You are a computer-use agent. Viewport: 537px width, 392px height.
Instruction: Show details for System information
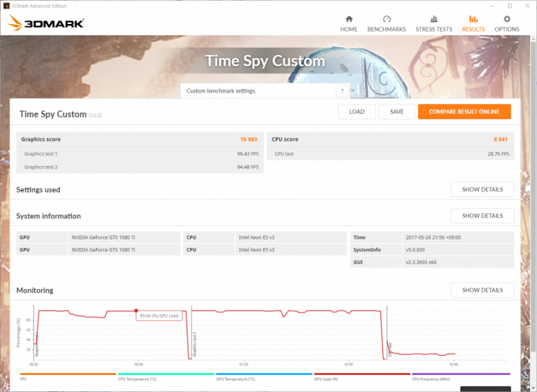pyautogui.click(x=482, y=215)
